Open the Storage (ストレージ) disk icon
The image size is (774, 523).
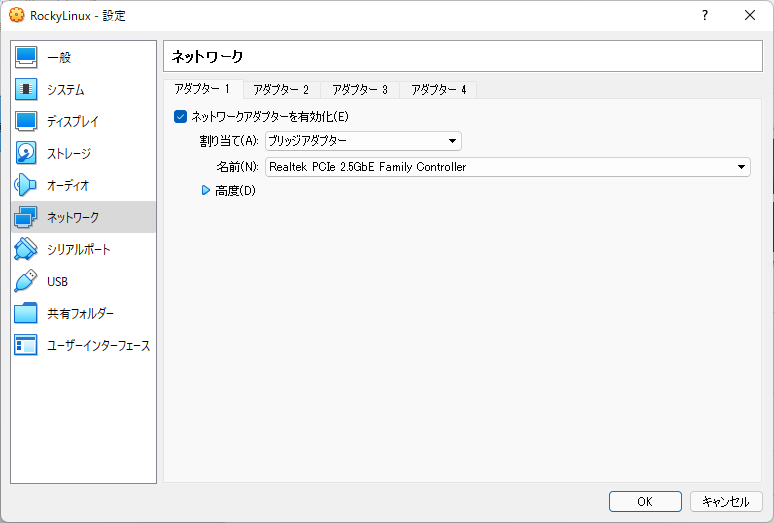26,154
